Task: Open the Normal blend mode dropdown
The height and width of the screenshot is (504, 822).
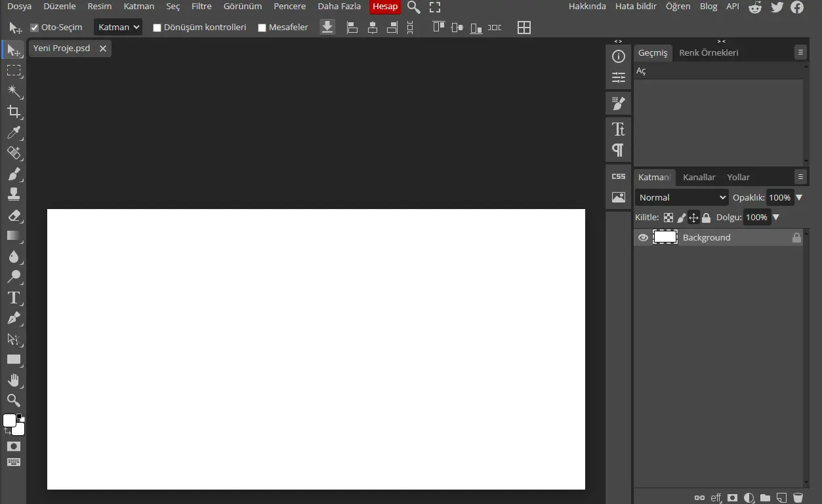Action: 682,197
